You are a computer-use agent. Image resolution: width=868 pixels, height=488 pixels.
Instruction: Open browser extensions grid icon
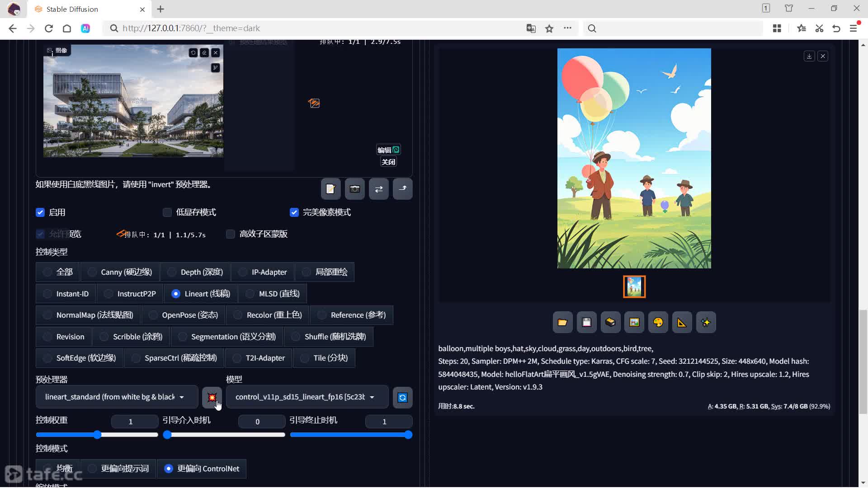pos(777,28)
